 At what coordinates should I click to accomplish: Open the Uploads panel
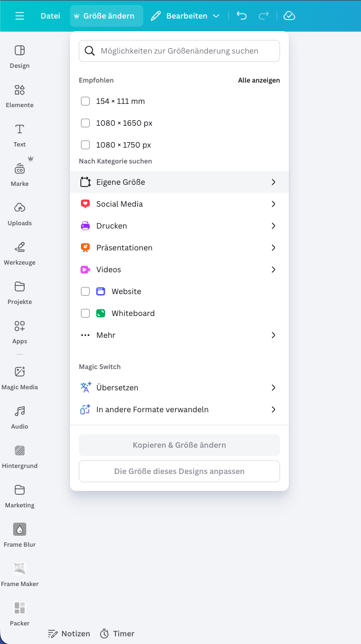19,214
